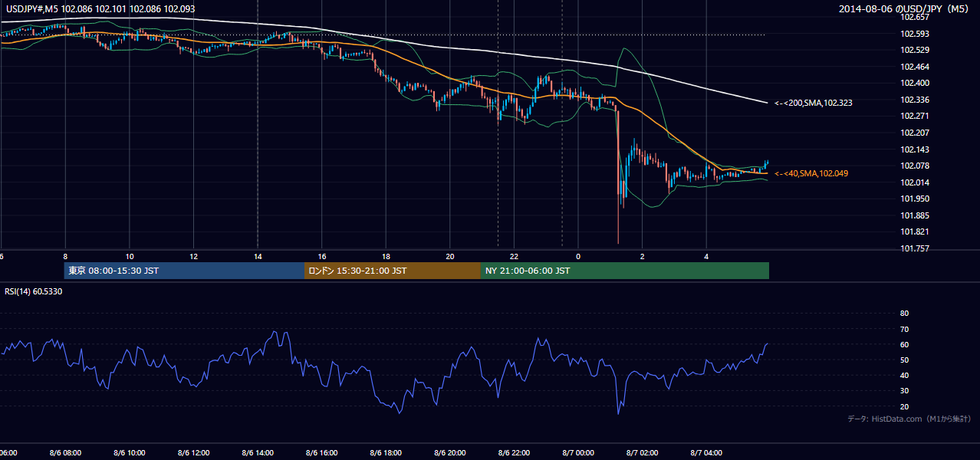Click time axis label 8/6 20:00
980x460 pixels.
pyautogui.click(x=450, y=452)
